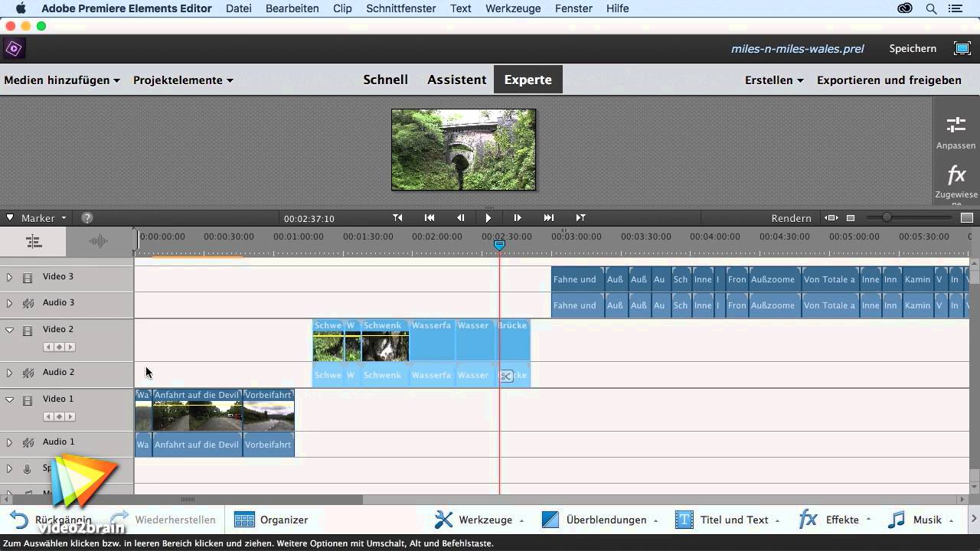The image size is (980, 551).
Task: Play the timeline
Action: (x=488, y=218)
